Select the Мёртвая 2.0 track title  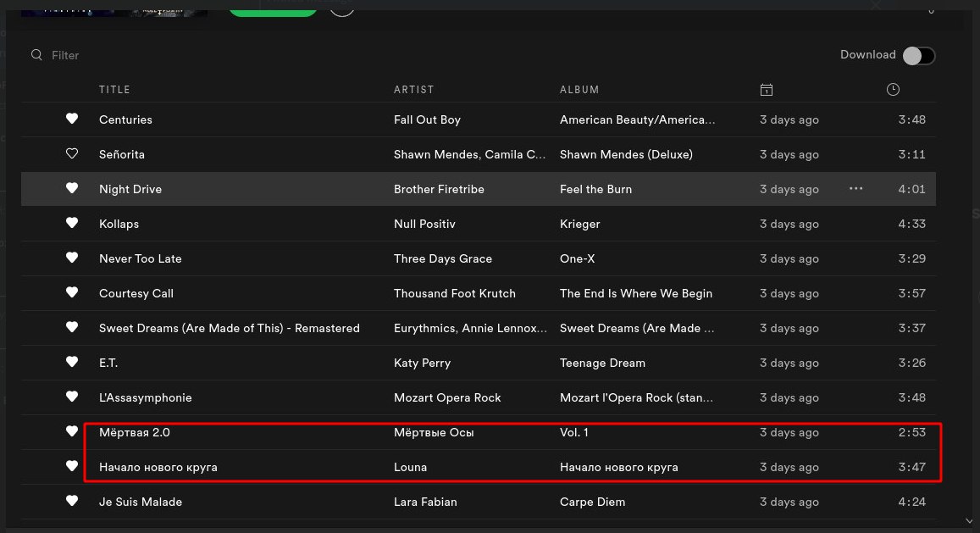134,432
